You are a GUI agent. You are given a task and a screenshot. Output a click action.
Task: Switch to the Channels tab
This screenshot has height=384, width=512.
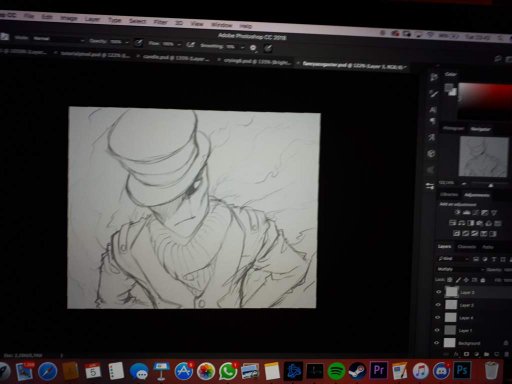tap(466, 247)
